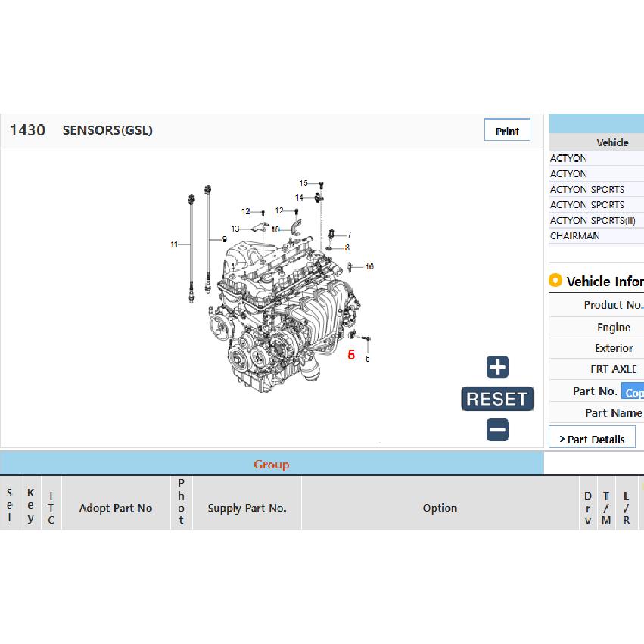The height and width of the screenshot is (644, 644).
Task: Click callout number 8 on the diagram
Action: (347, 247)
